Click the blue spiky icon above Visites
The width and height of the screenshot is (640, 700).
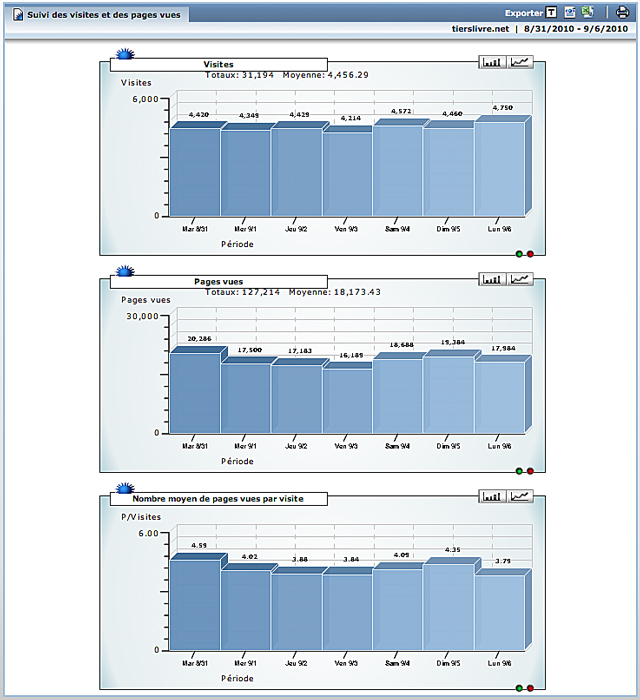point(126,54)
